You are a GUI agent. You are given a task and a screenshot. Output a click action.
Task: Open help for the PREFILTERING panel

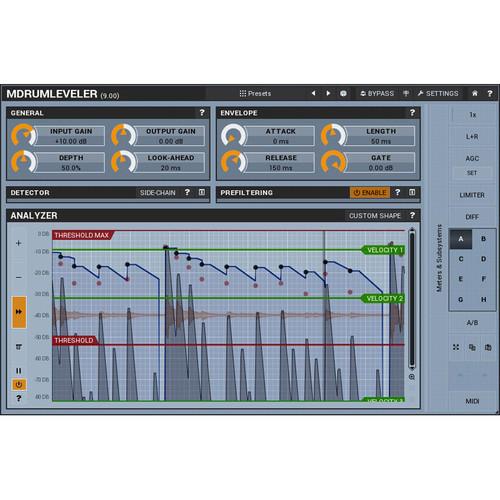pyautogui.click(x=397, y=192)
